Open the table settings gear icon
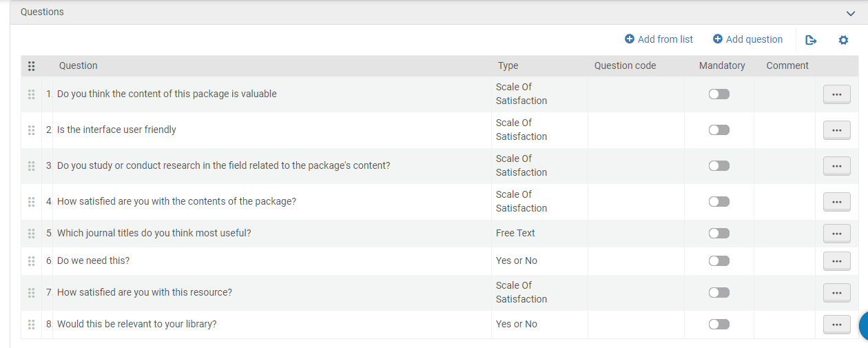 pyautogui.click(x=843, y=40)
